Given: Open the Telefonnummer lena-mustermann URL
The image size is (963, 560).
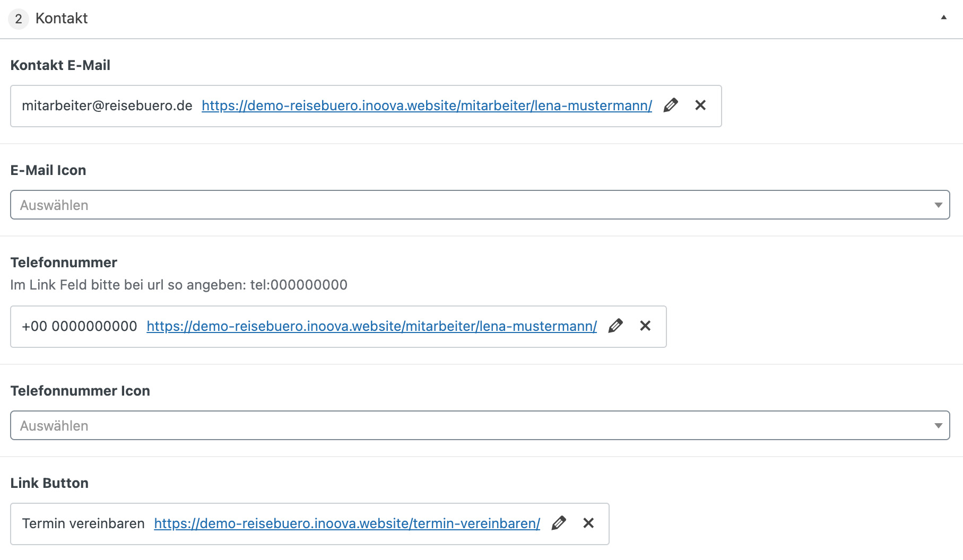Looking at the screenshot, I should [371, 327].
